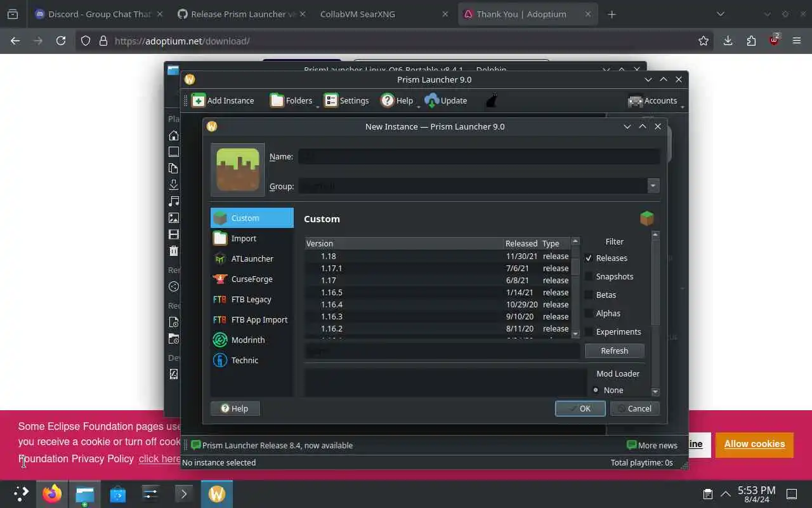
Task: Click the Minecraft cube icon beside Custom heading
Action: click(646, 218)
